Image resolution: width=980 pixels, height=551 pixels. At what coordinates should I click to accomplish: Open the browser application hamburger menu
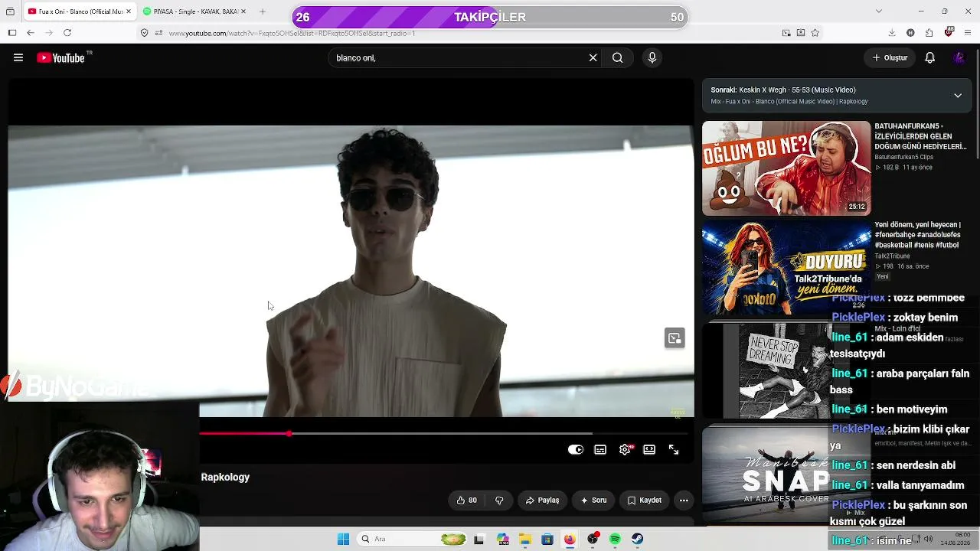pos(969,33)
